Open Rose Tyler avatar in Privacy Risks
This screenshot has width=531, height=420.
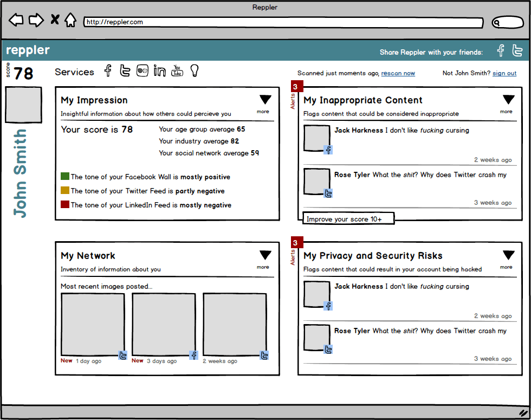316,338
